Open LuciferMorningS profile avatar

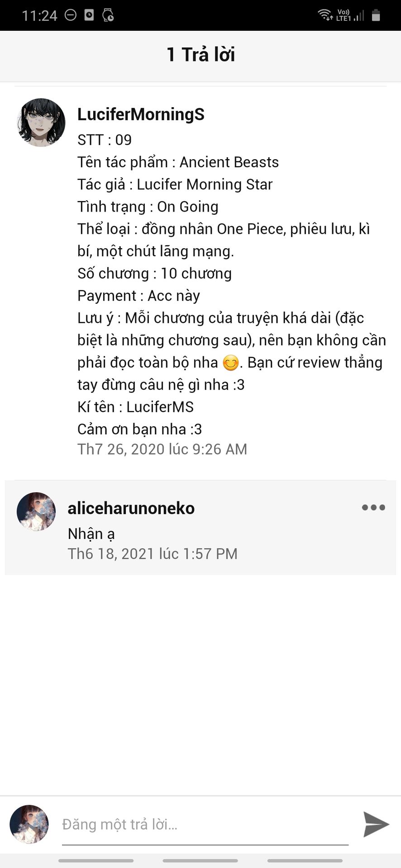click(x=41, y=123)
